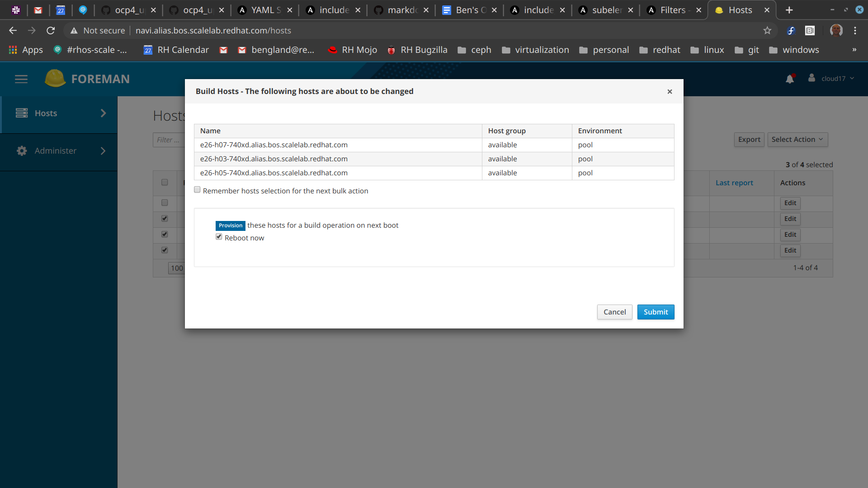Image resolution: width=868 pixels, height=488 pixels.
Task: Click the Foreman helmet logo
Action: pos(55,78)
